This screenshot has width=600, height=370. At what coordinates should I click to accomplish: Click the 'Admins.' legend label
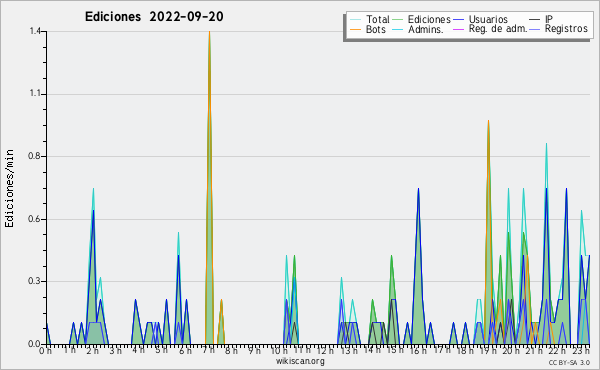(x=426, y=29)
